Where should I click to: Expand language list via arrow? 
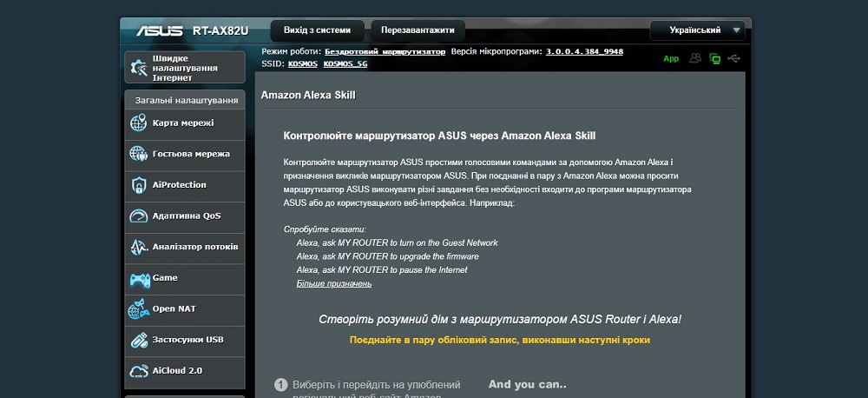click(x=736, y=30)
